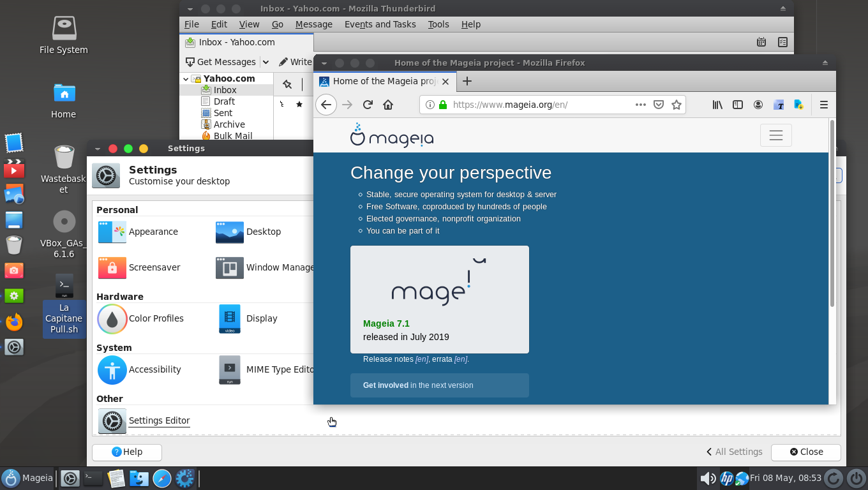Open compass browser icon in bottom panel

click(161, 478)
